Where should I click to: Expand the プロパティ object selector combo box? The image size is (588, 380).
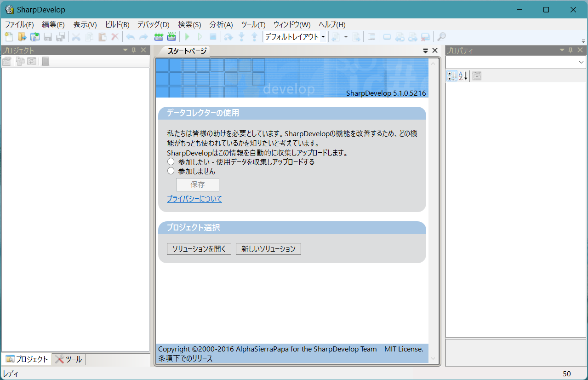(581, 63)
